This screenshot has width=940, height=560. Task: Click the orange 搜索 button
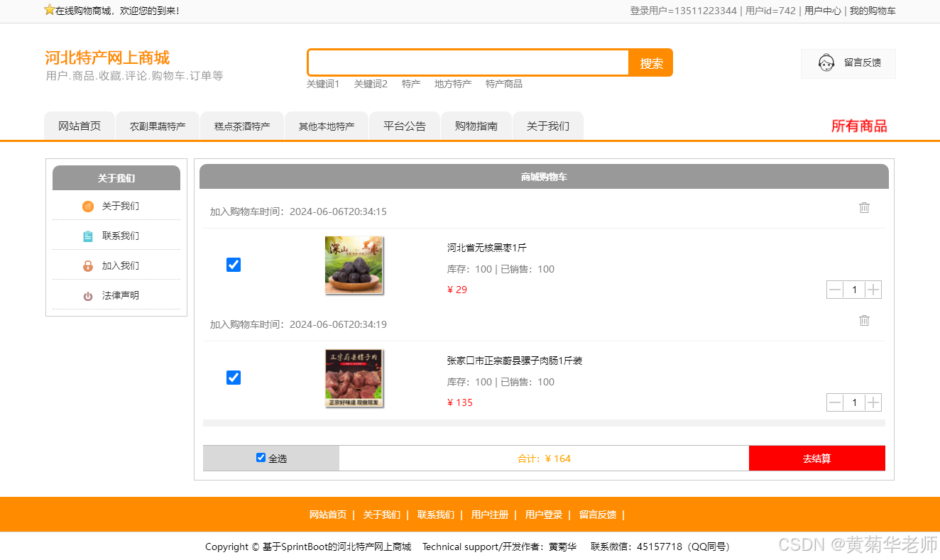coord(651,62)
